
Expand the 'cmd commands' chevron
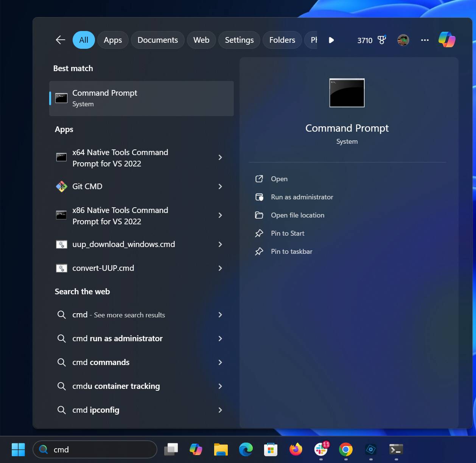(x=220, y=362)
